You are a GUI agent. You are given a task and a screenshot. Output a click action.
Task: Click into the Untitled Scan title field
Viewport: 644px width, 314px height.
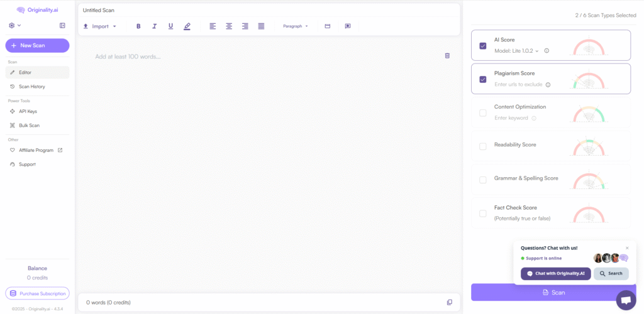click(x=189, y=10)
